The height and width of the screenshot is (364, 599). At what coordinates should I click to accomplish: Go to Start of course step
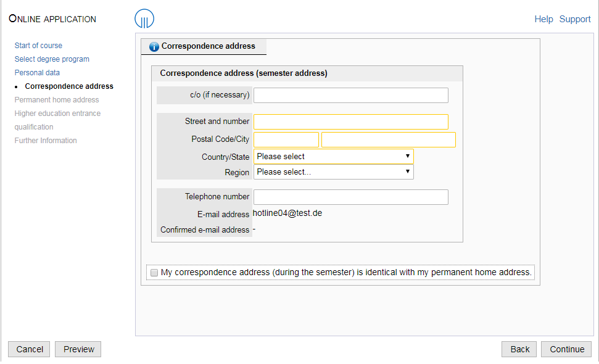click(38, 46)
